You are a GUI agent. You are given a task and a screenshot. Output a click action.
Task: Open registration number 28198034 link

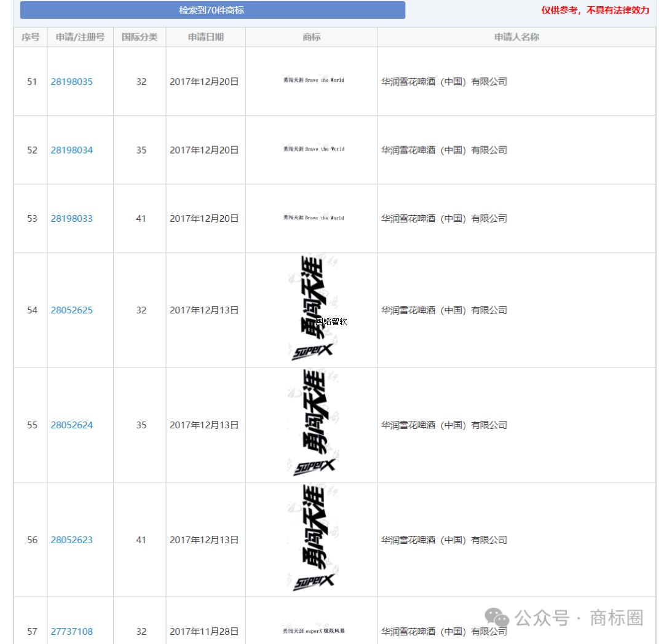(71, 150)
